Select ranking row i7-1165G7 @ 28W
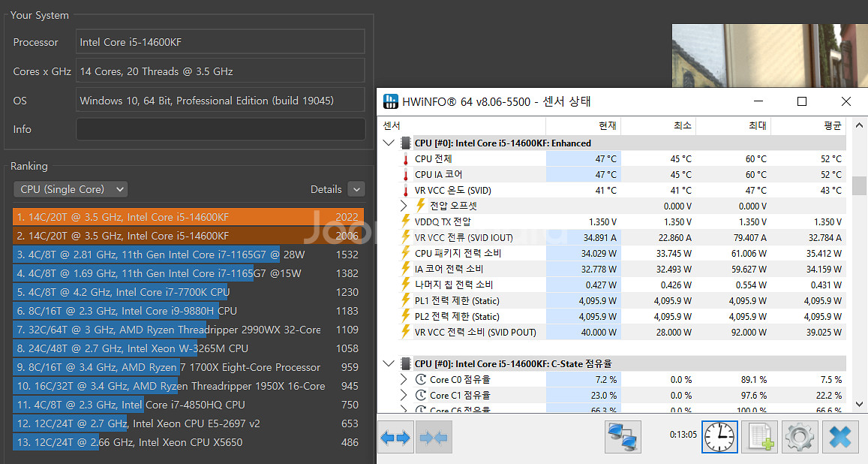868x464 pixels. coord(188,255)
